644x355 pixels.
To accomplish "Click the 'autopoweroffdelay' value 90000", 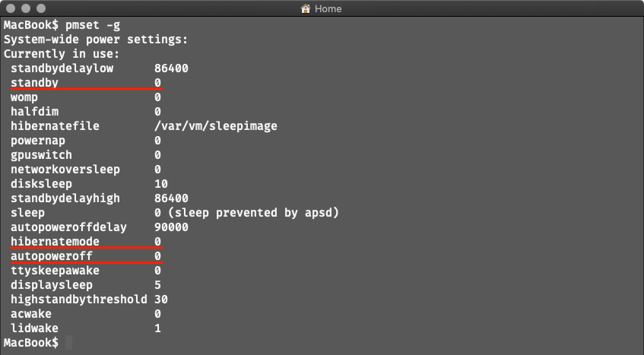I will 171,227.
